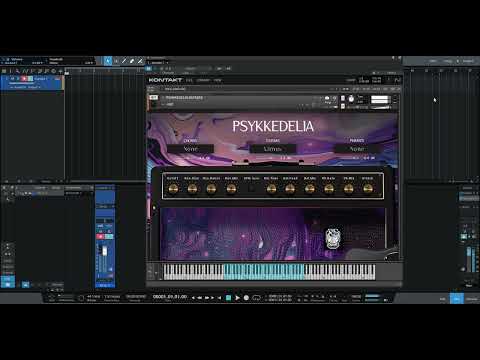Select the Arrow tool in the toolbar
The height and width of the screenshot is (360, 480).
pos(108,61)
